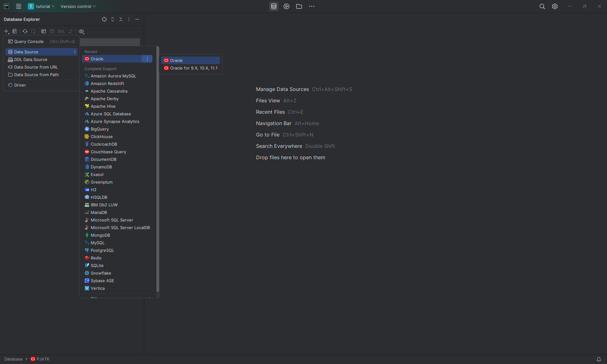Viewport: 607px width, 364px height.
Task: Open the tutorial project dropdown
Action: (x=41, y=6)
